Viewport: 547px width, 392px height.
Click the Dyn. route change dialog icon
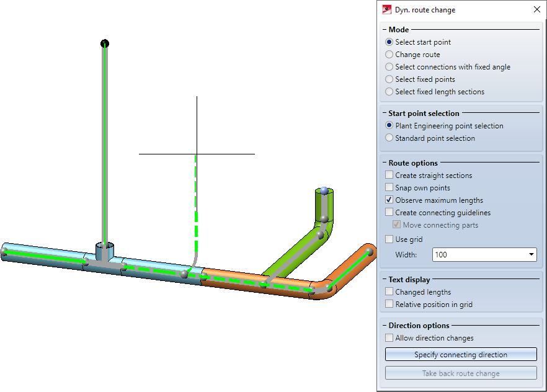(x=387, y=10)
